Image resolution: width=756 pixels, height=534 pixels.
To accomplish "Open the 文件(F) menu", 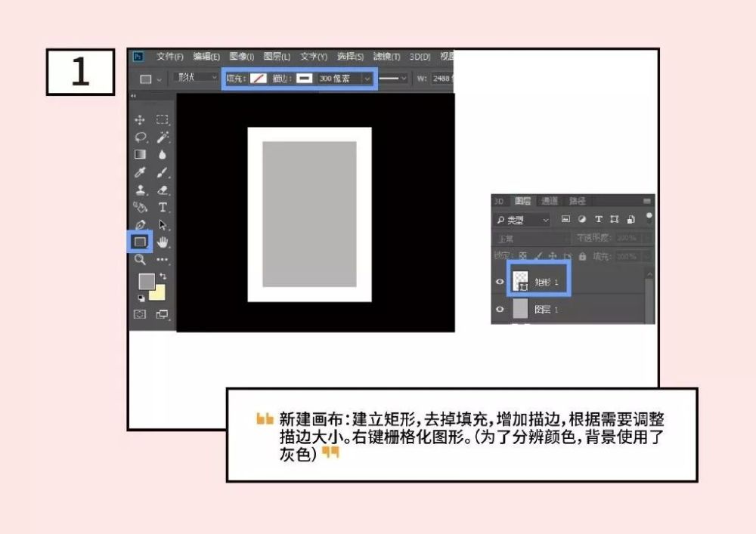I will click(x=169, y=57).
